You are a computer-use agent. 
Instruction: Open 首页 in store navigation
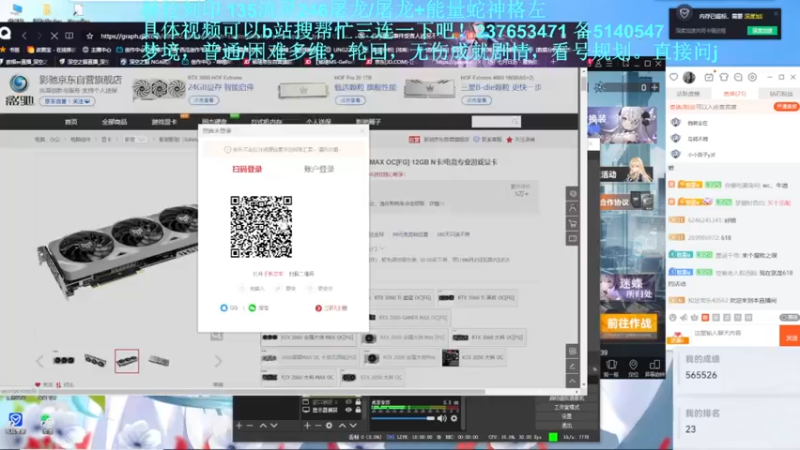tap(71, 121)
